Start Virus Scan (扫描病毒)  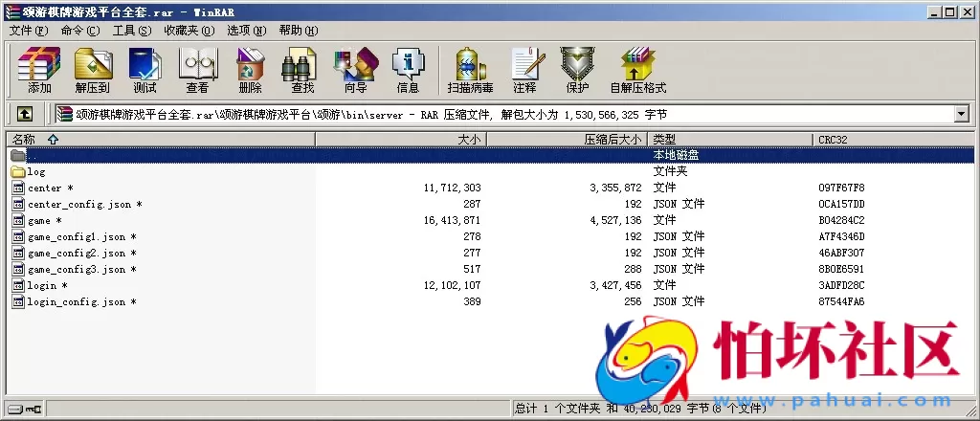(x=471, y=70)
